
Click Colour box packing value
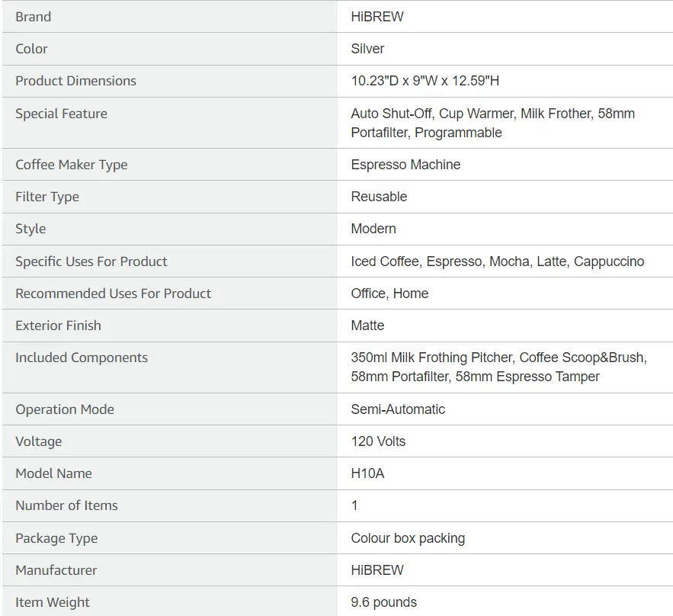408,538
